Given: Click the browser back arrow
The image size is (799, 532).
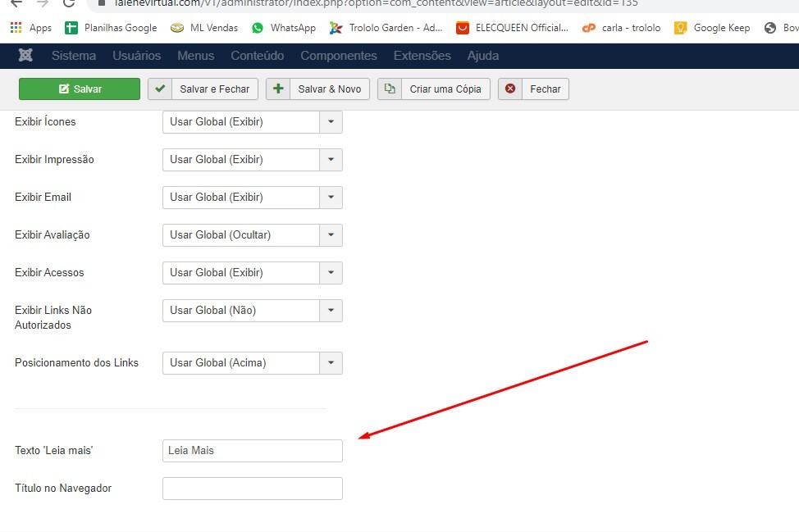Looking at the screenshot, I should point(16,3).
